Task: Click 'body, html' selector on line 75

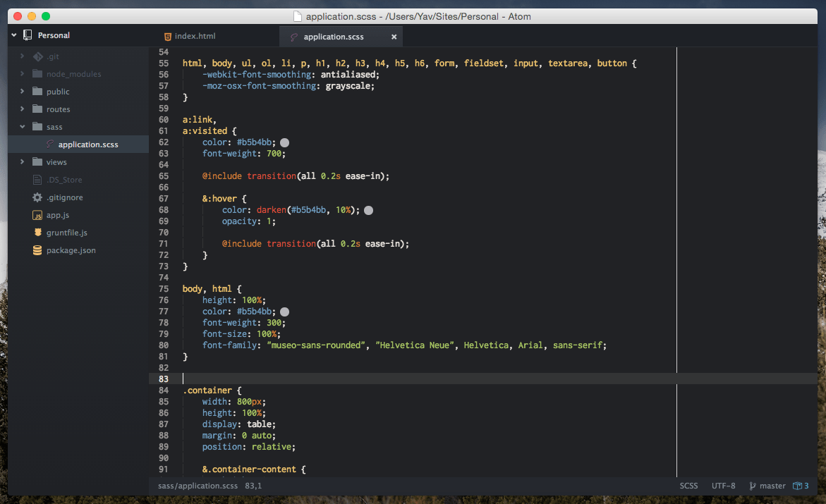Action: pos(207,289)
